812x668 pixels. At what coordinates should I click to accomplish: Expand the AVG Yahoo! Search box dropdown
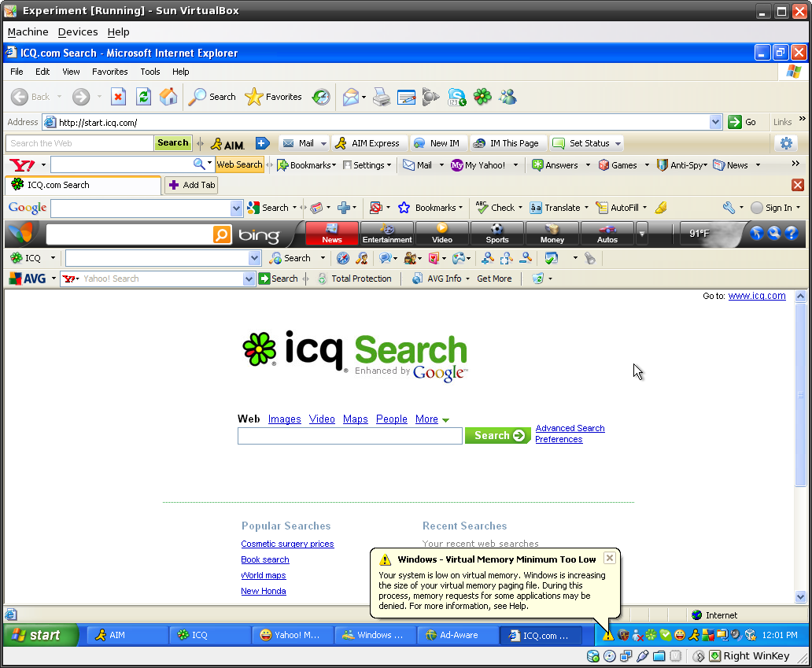coord(249,279)
